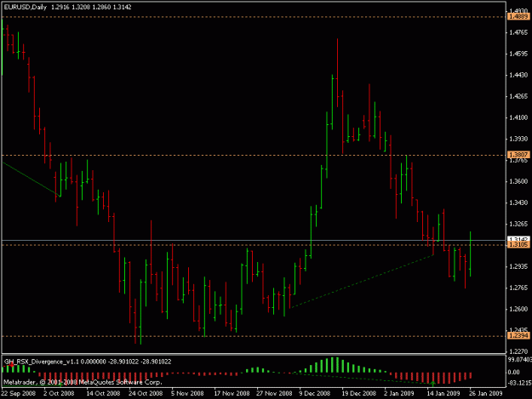Click the 1.4765 price scale label
532x399 pixels.
[x=518, y=32]
